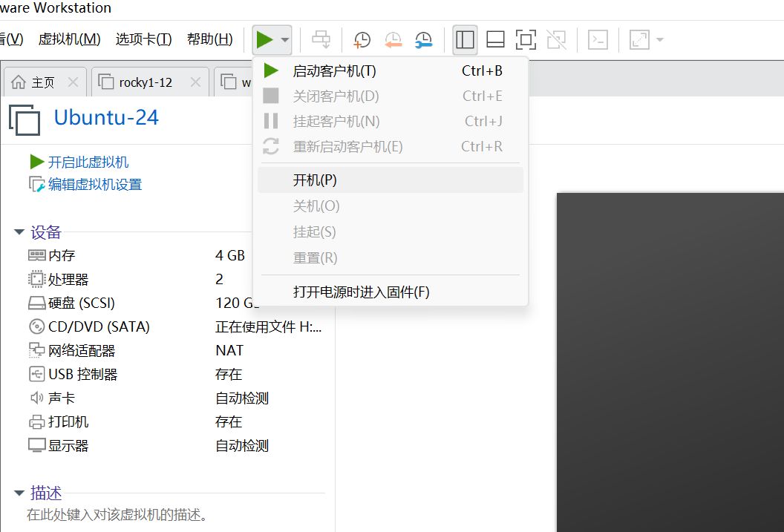784x532 pixels.
Task: Click the CD/DVD disc icon
Action: (37, 326)
